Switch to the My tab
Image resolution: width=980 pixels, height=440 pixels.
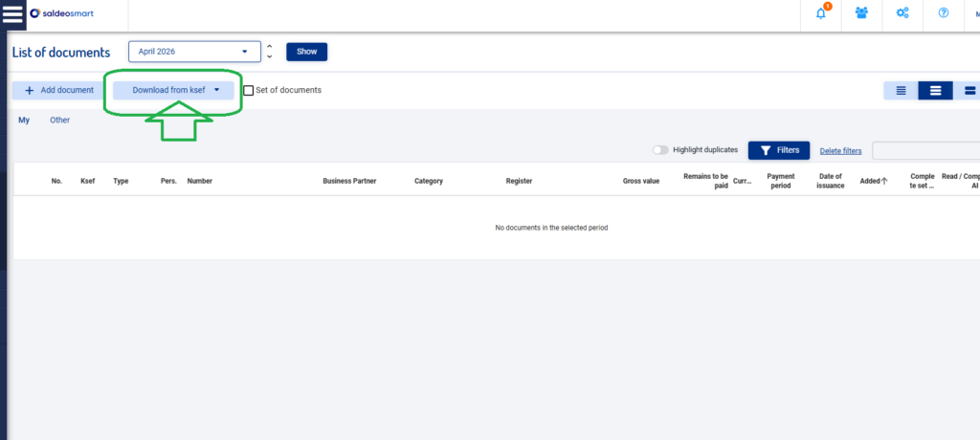tap(24, 121)
